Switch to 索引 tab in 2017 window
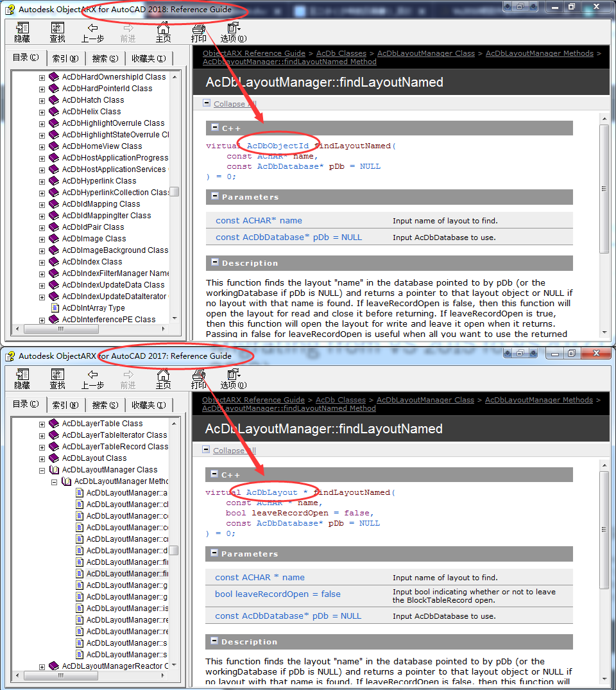 pyautogui.click(x=65, y=405)
